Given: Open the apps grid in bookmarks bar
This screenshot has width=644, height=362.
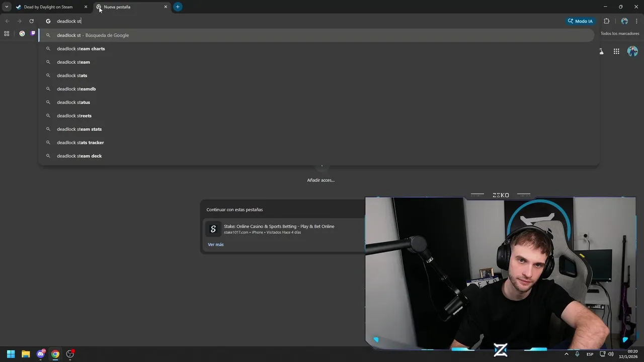Looking at the screenshot, I should pos(7,34).
